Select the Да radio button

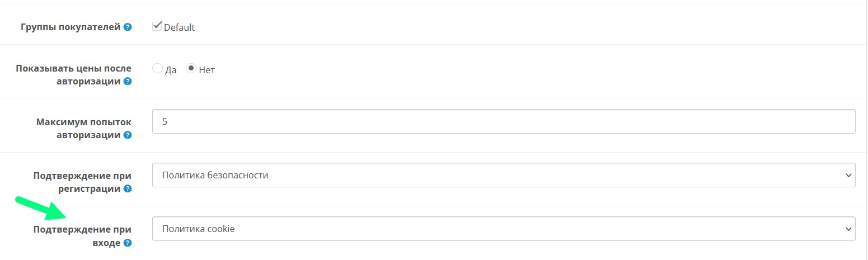click(157, 69)
